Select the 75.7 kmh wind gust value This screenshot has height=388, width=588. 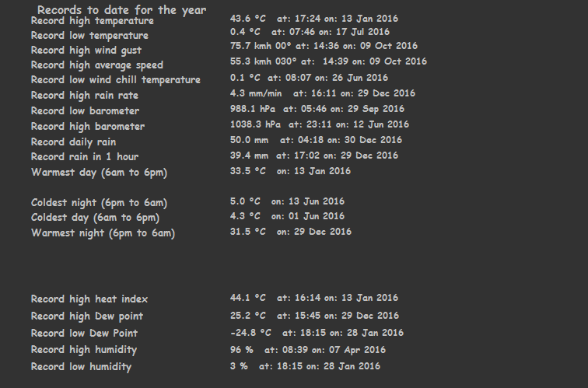click(x=253, y=46)
